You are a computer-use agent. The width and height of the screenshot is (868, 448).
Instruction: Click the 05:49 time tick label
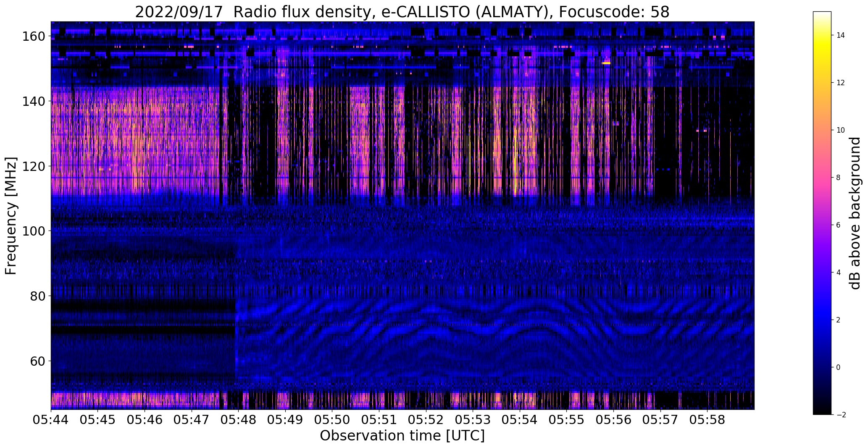[285, 419]
